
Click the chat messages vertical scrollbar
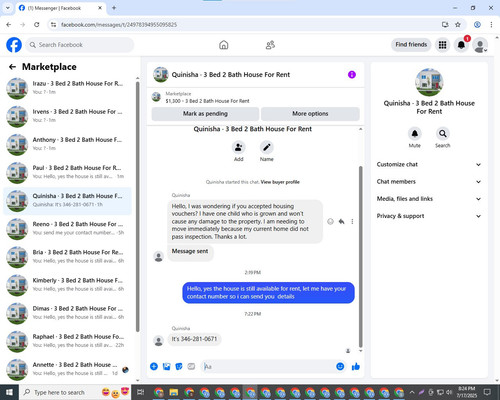pos(360,257)
